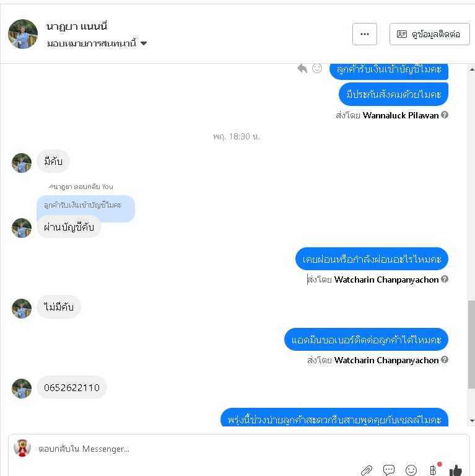Open the emoji picker in reply bar
Viewport: 475px width, 476px height.
(x=411, y=470)
